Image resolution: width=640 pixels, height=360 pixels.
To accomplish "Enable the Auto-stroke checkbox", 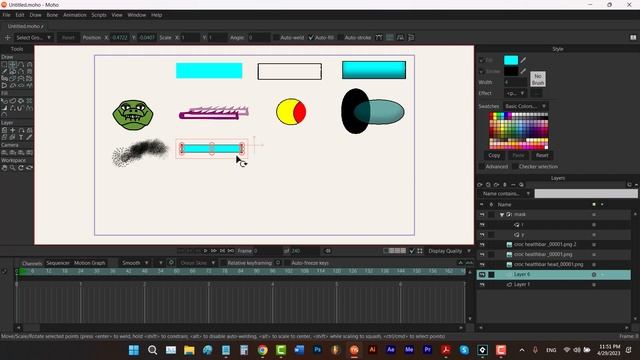I will [340, 38].
